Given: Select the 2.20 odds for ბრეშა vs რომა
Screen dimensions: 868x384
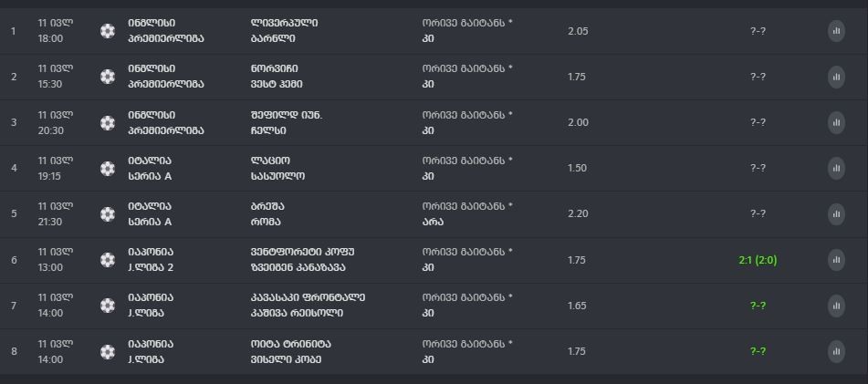Looking at the screenshot, I should tap(578, 214).
